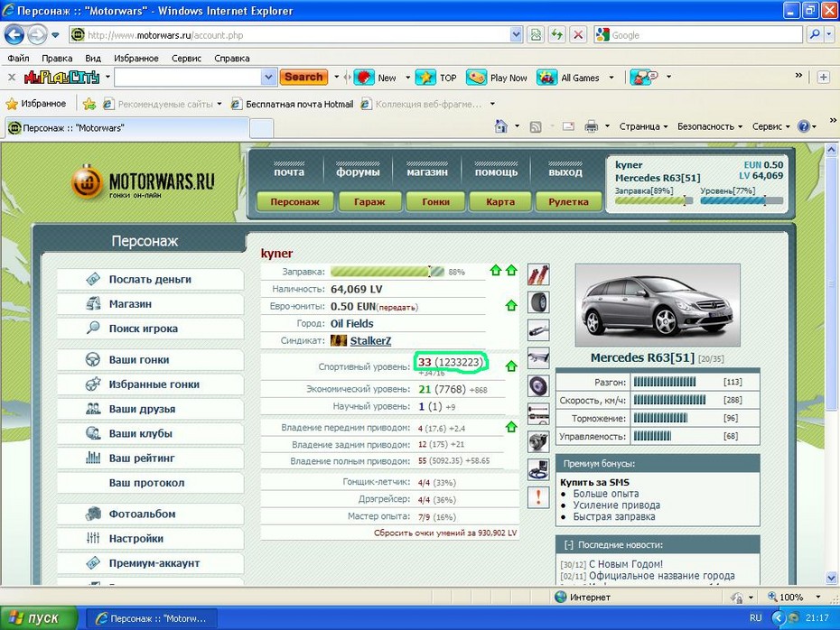Open the command bar Сервис dropdown
This screenshot has width=840, height=630.
pos(770,126)
